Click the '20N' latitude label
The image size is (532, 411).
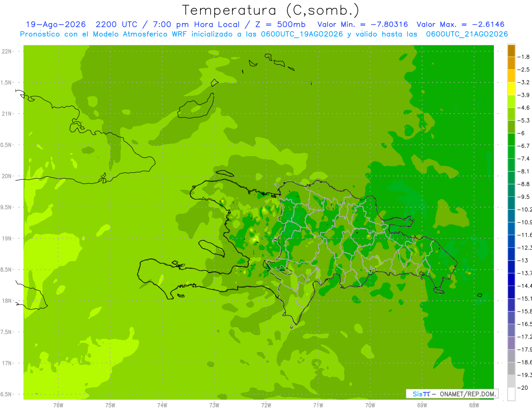point(7,176)
